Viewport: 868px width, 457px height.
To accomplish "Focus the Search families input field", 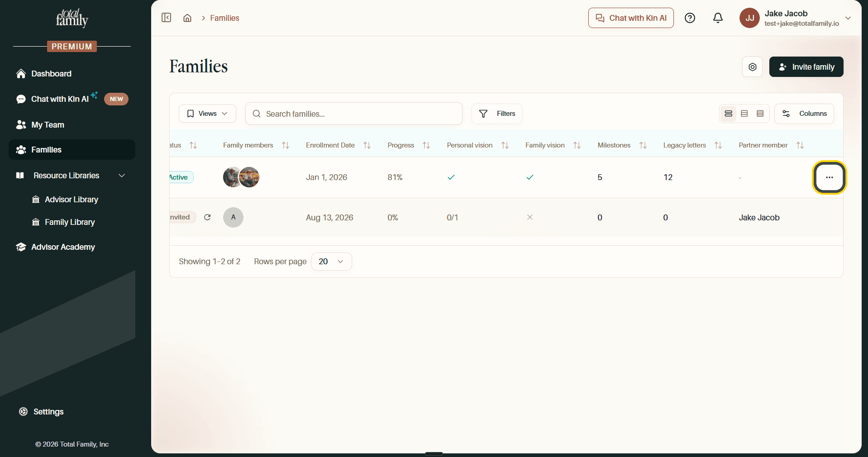I will click(x=354, y=114).
